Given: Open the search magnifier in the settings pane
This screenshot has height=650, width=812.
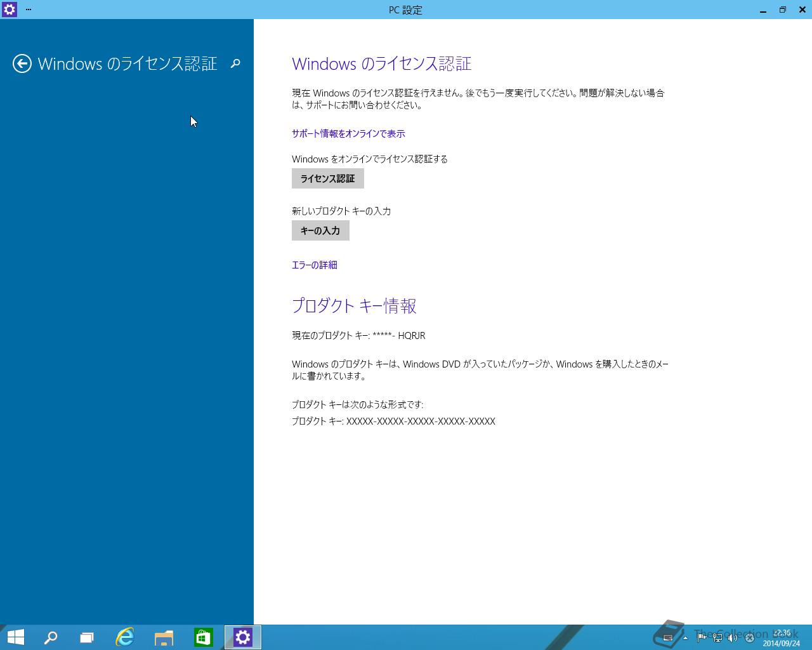Looking at the screenshot, I should click(x=235, y=63).
